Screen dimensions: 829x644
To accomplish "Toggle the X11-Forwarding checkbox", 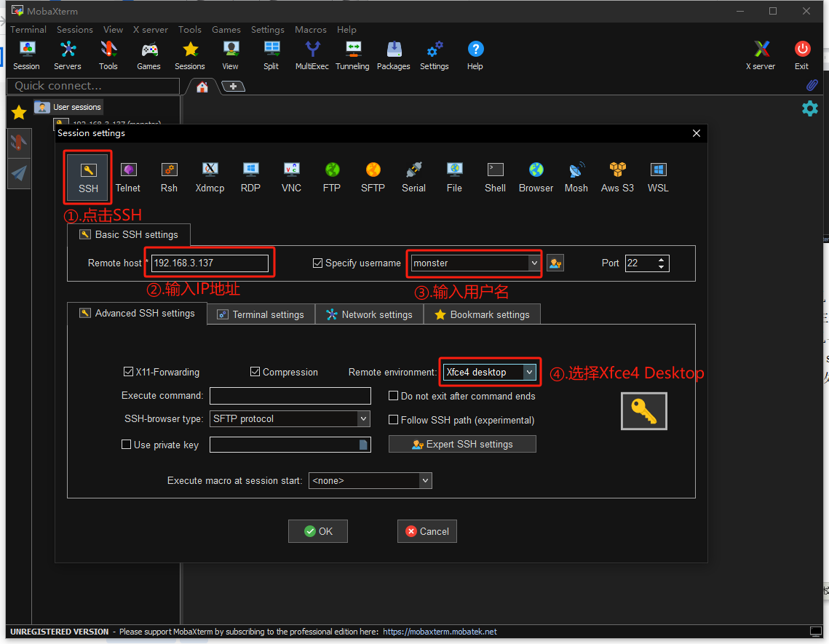I will (128, 372).
